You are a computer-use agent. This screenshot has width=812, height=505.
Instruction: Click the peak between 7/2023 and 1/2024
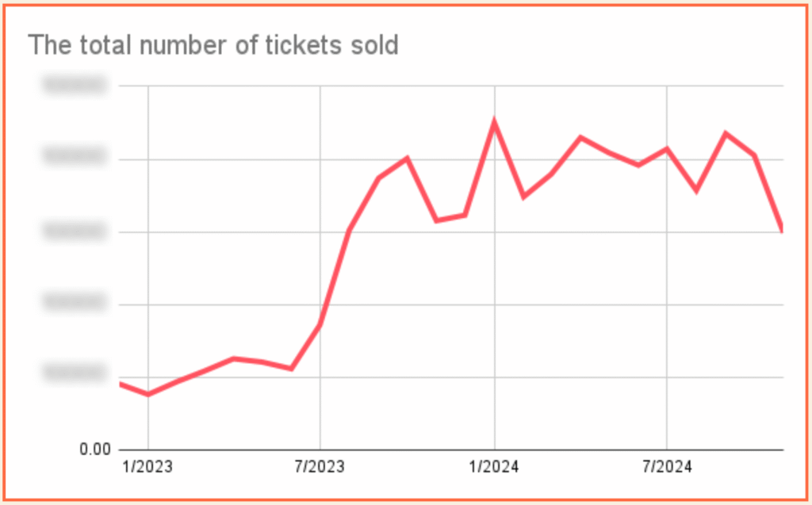click(407, 159)
